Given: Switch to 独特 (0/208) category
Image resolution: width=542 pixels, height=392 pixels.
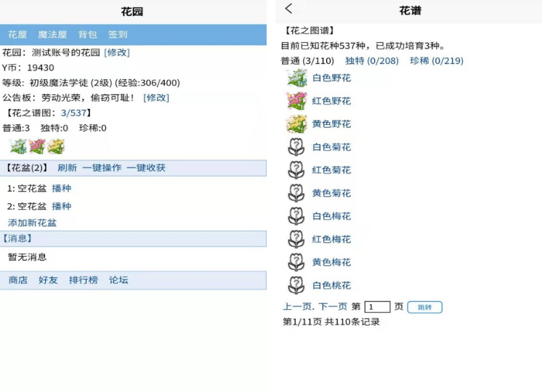Looking at the screenshot, I should pos(371,61).
